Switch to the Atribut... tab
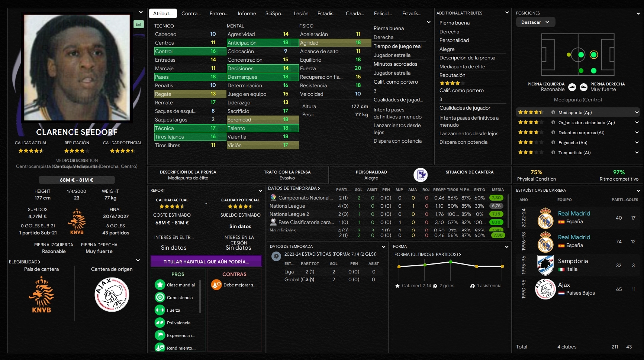Image resolution: width=644 pixels, height=360 pixels. tap(163, 13)
